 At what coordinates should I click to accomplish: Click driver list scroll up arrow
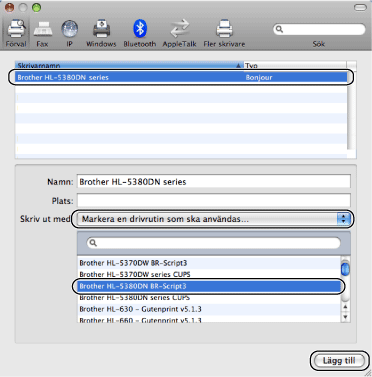point(346,307)
